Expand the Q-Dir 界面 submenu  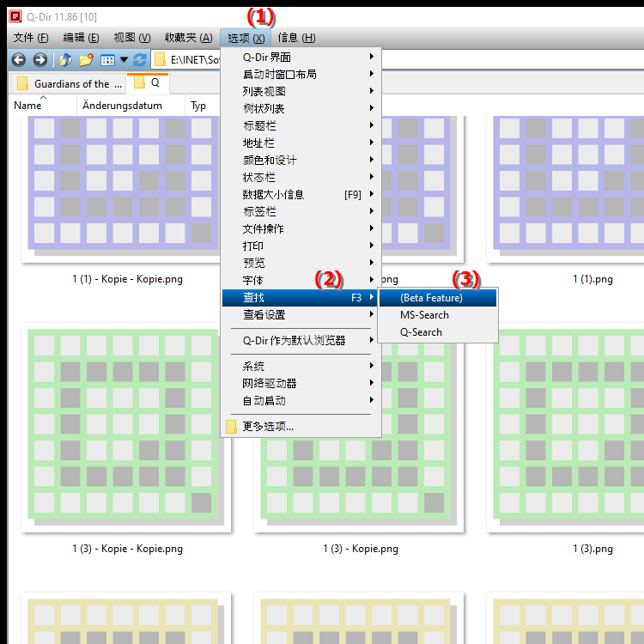(x=301, y=57)
